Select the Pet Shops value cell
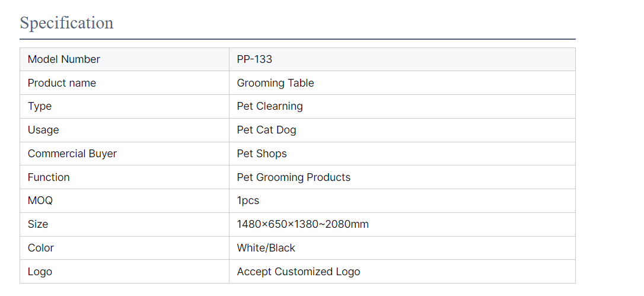This screenshot has height=296, width=644. (402, 154)
